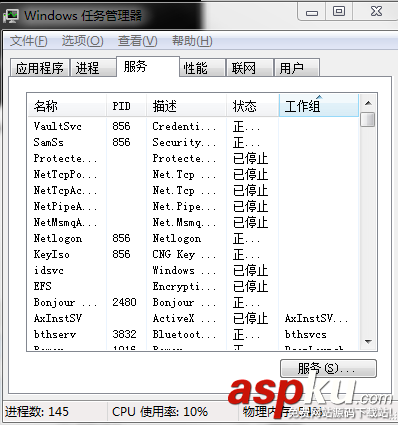Click the 服务(S)... button

click(x=328, y=368)
